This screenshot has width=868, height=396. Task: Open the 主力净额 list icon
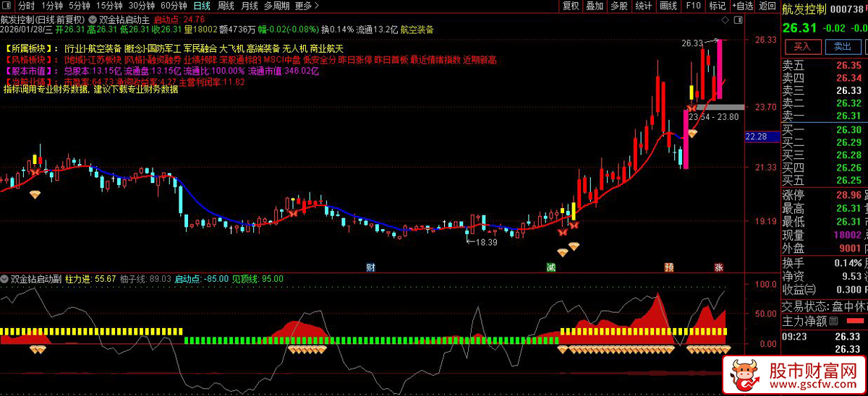coord(833,321)
